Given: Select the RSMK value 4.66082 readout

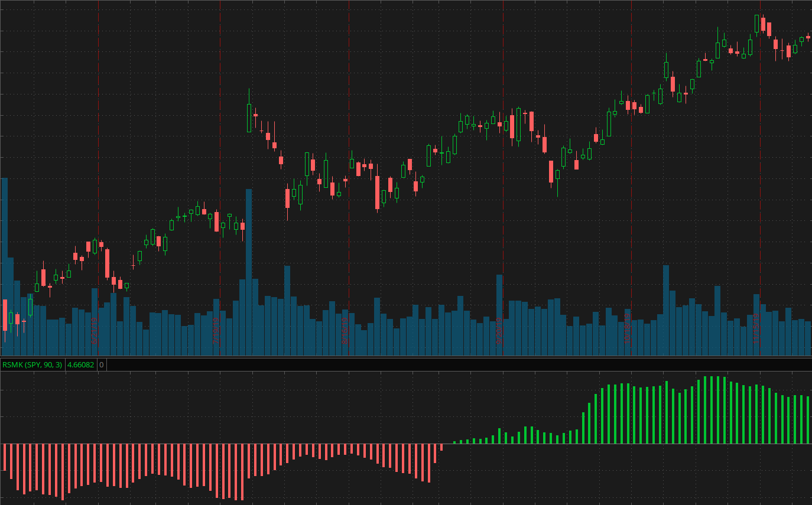Looking at the screenshot, I should [x=80, y=365].
